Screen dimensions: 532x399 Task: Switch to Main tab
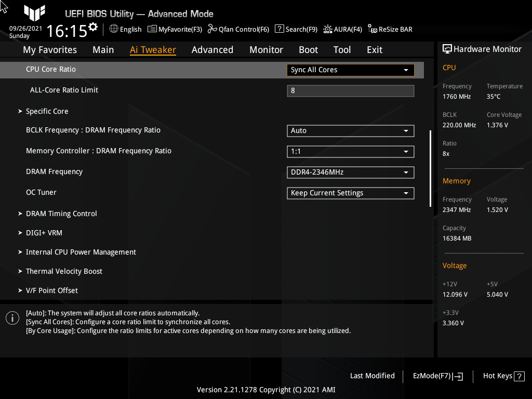pyautogui.click(x=103, y=50)
